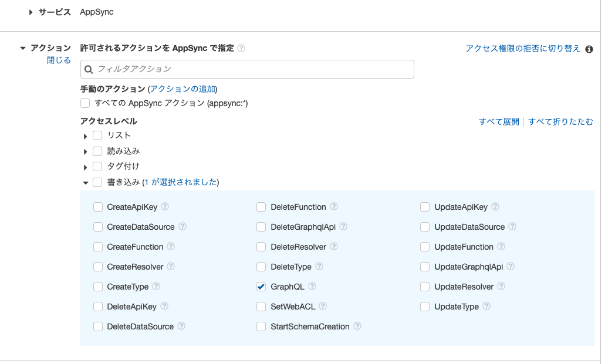This screenshot has height=364, width=605.
Task: Enable the DeleteGraphqlApi checkbox
Action: coord(261,227)
